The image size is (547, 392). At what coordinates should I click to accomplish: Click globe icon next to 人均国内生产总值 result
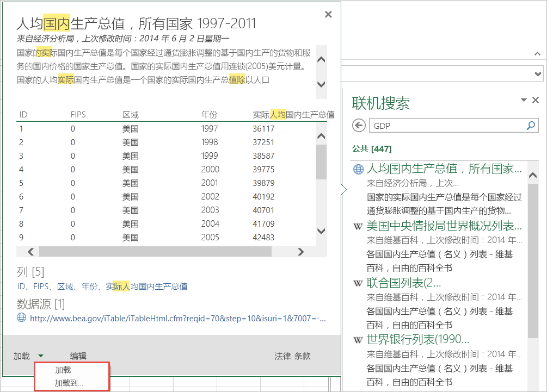[x=358, y=169]
